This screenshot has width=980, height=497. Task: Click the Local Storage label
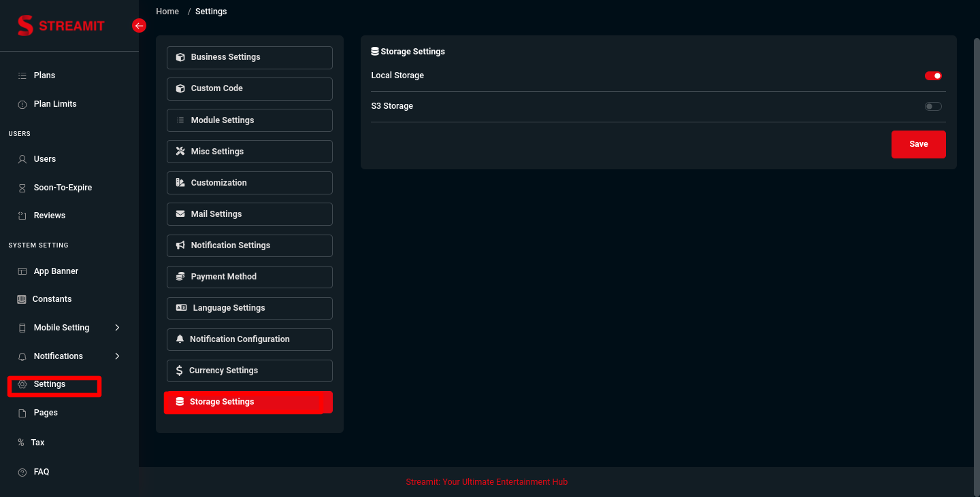pos(397,75)
